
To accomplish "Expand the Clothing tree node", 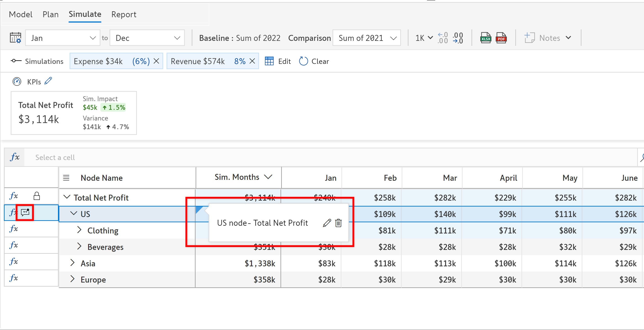I will pyautogui.click(x=79, y=230).
